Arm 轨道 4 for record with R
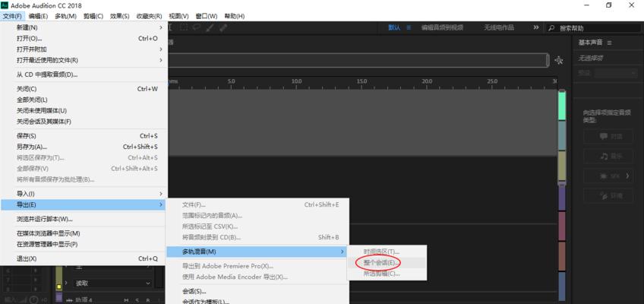 pos(148,300)
